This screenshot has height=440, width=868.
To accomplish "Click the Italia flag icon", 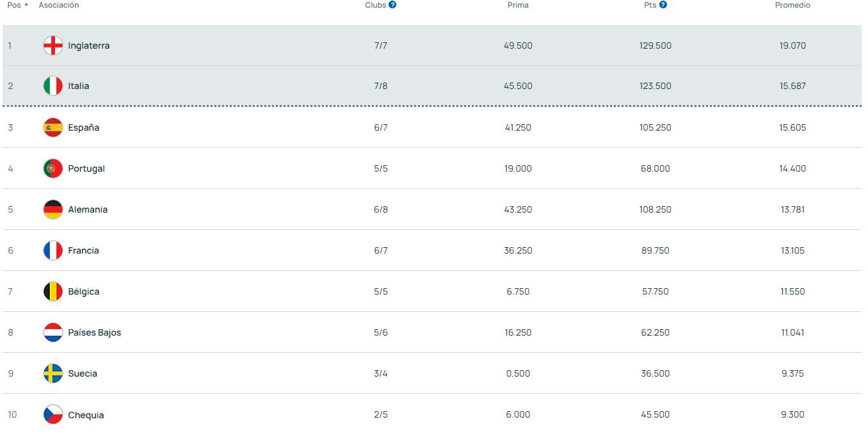I will pyautogui.click(x=52, y=86).
